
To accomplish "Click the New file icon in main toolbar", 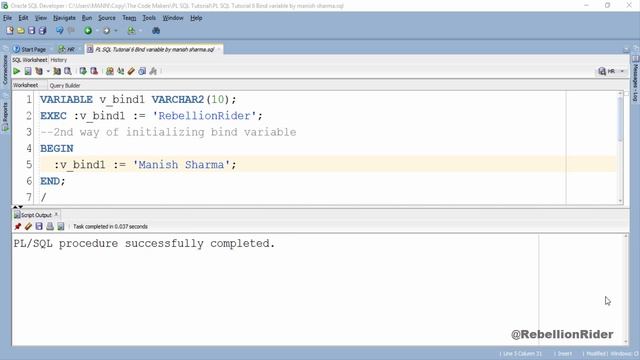I will (x=10, y=31).
